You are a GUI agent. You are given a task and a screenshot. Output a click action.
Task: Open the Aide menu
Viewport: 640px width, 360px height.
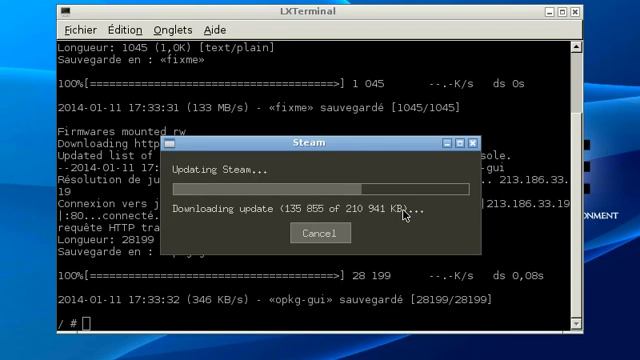(x=215, y=30)
